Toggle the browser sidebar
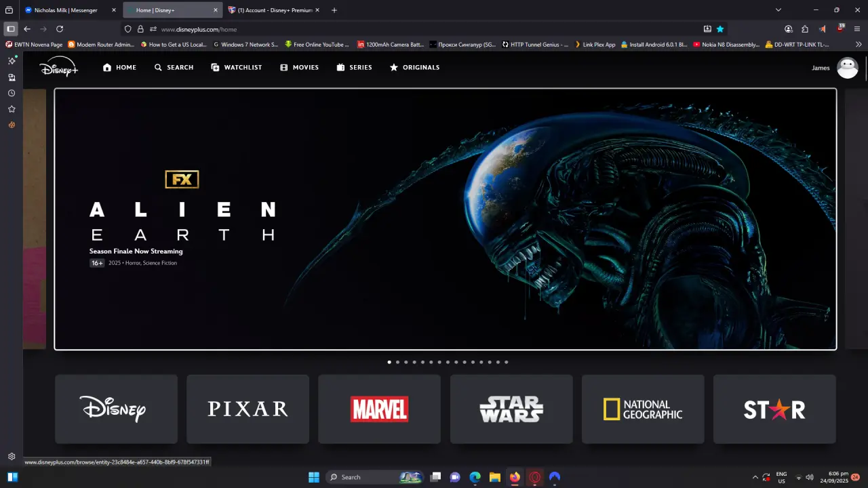This screenshot has width=868, height=488. point(10,29)
